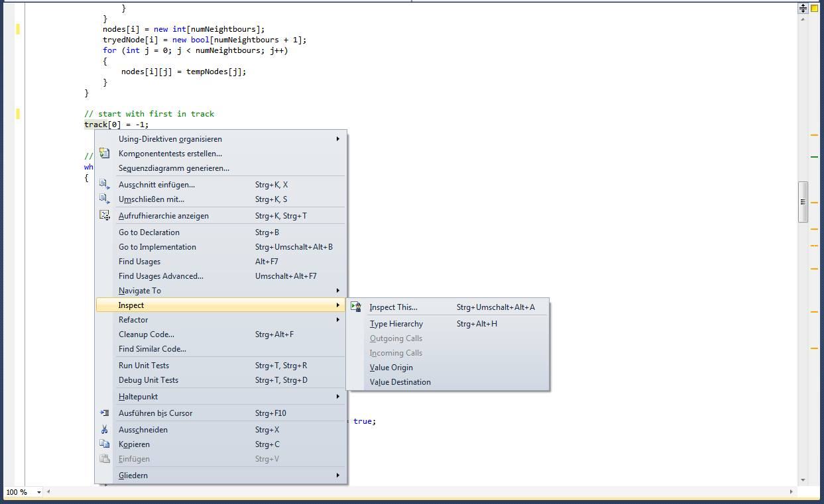The width and height of the screenshot is (824, 504).
Task: Click the Komponententests erstellen icon
Action: [x=104, y=154]
